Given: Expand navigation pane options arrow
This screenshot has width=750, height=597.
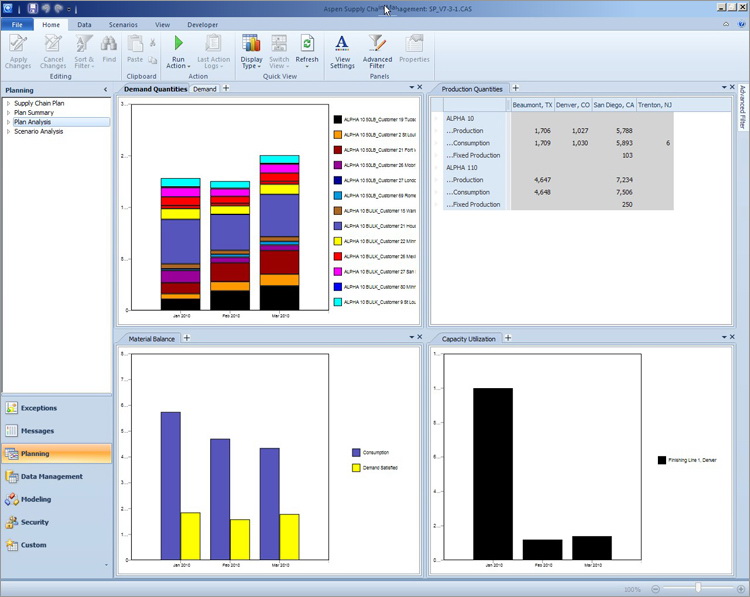Looking at the screenshot, I should pyautogui.click(x=106, y=565).
